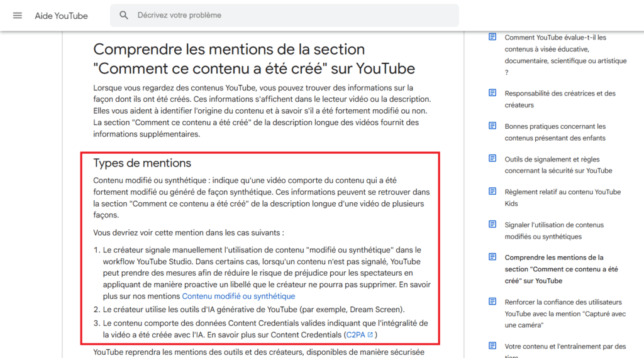Select current article "Comprendre les mentions de la section" in sidebar

point(561,269)
